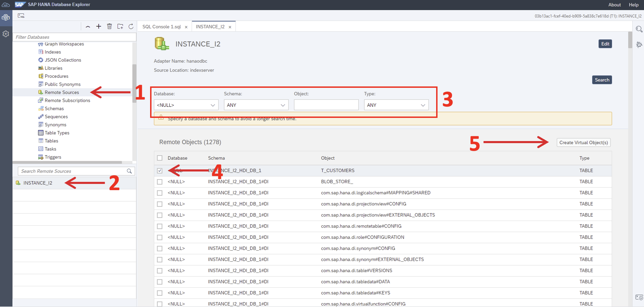Viewport: 644px width, 307px height.
Task: Check the projectionview#EXTERNAL_OBJECTS row checkbox
Action: [x=159, y=215]
